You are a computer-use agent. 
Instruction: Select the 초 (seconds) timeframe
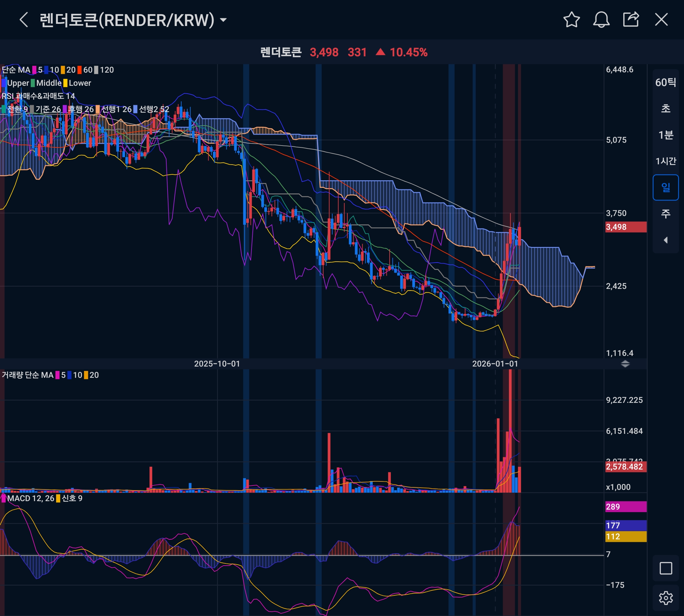[666, 109]
